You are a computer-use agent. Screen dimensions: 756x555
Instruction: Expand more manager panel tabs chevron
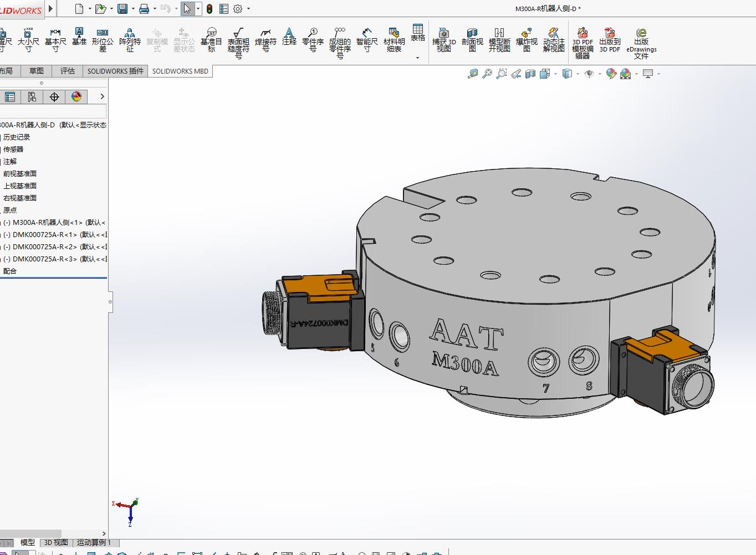102,96
